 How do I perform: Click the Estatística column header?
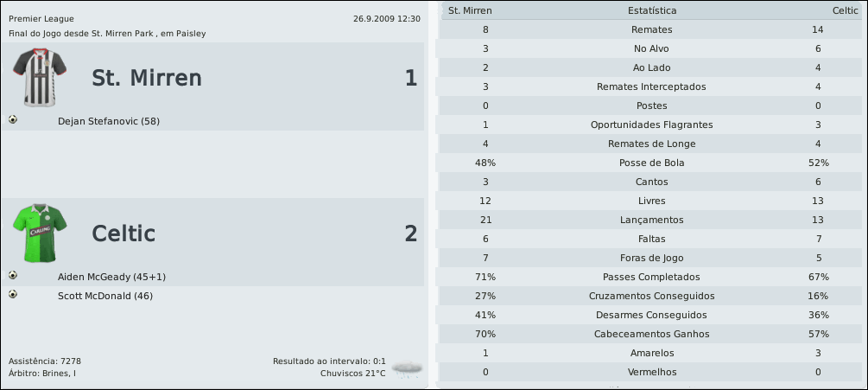652,10
